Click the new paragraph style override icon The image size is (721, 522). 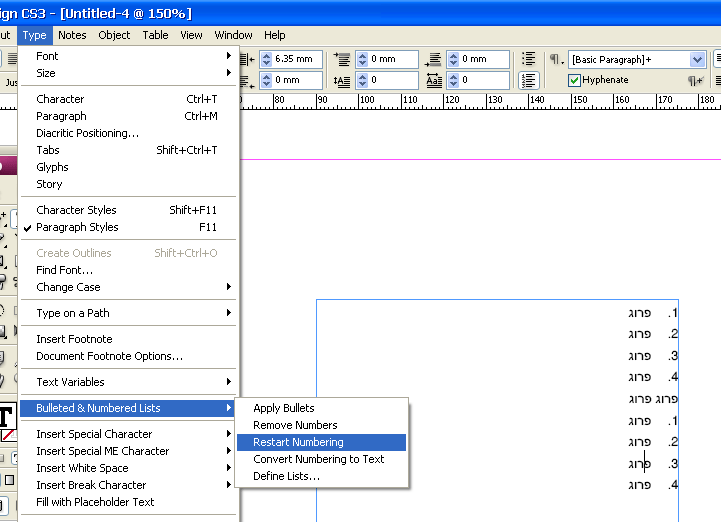click(x=696, y=80)
